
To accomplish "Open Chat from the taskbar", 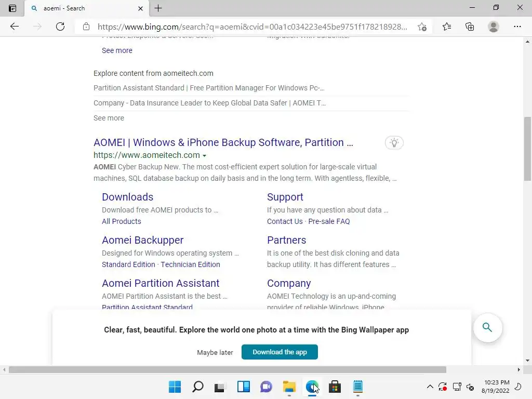I will point(266,387).
